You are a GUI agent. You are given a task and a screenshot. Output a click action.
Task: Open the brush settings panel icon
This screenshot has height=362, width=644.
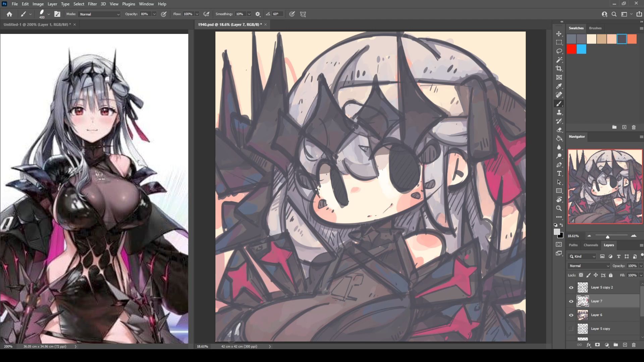click(57, 14)
